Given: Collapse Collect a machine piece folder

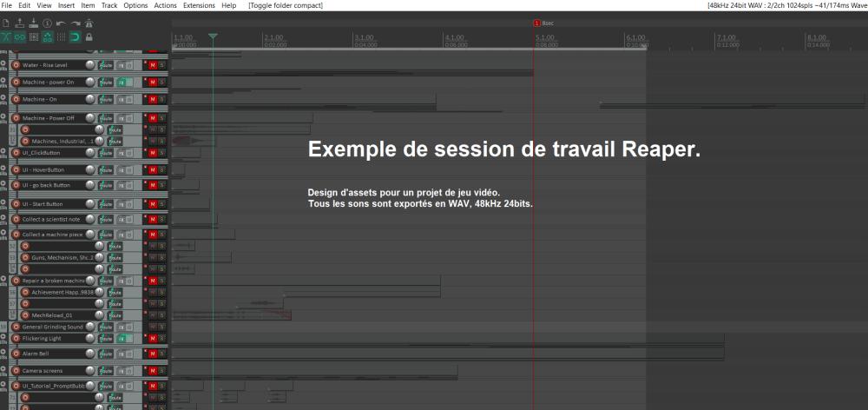Looking at the screenshot, I should (x=3, y=234).
